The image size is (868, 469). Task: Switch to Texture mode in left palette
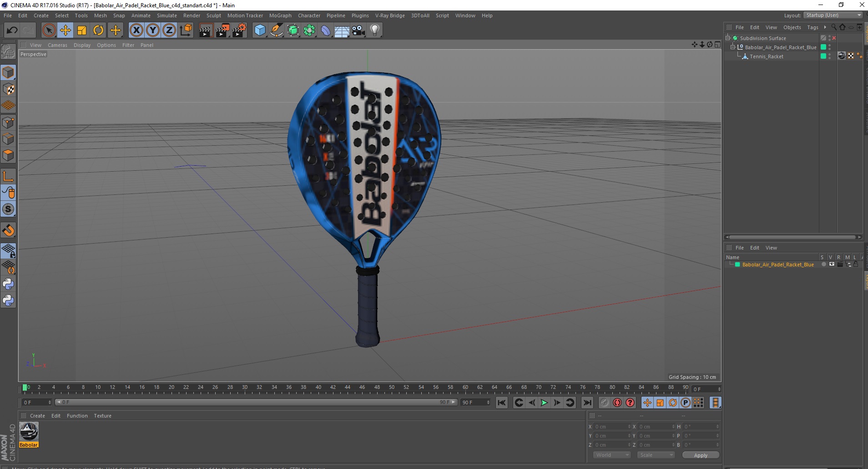pos(8,89)
